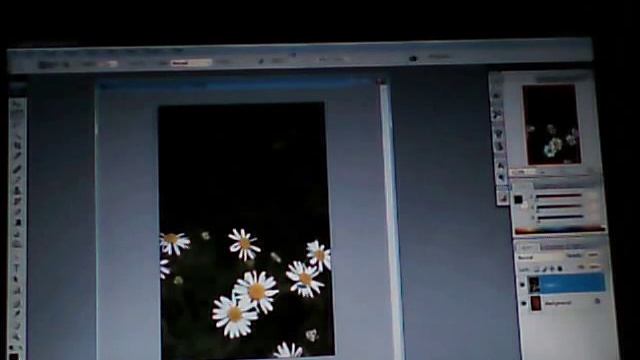Viewport: 640px width, 360px height.
Task: Pick a color from the color ramp strip
Action: click(560, 230)
